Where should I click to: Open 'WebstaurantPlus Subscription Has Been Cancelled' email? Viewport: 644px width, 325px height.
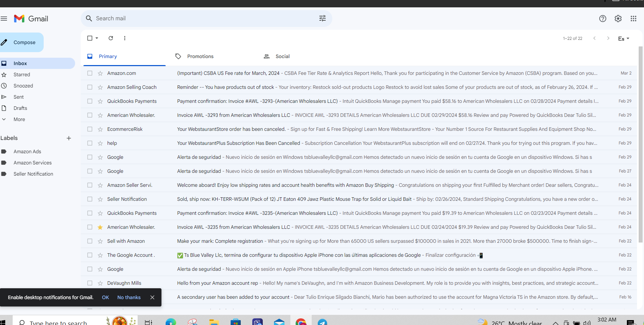tap(359, 143)
